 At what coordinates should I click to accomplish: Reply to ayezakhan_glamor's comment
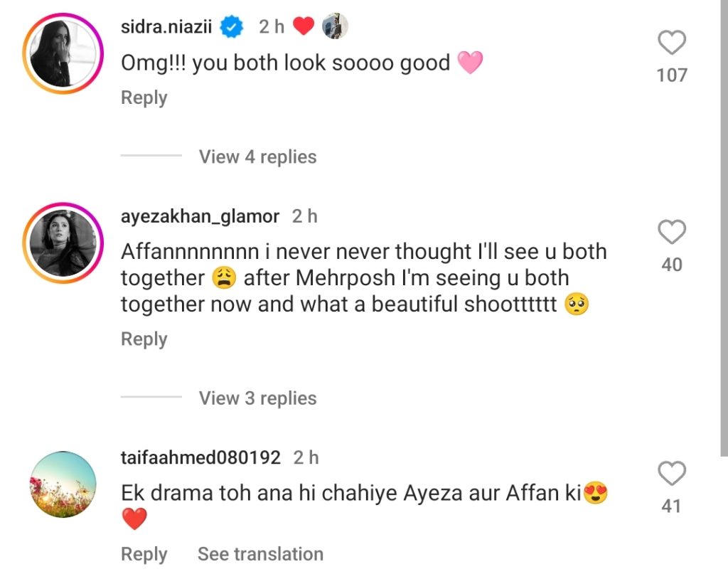click(x=144, y=339)
